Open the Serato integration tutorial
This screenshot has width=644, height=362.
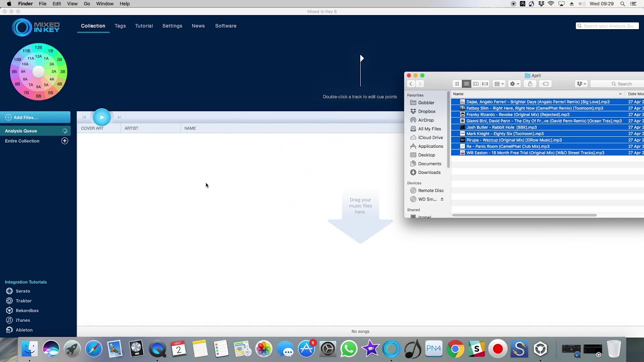(x=18, y=291)
